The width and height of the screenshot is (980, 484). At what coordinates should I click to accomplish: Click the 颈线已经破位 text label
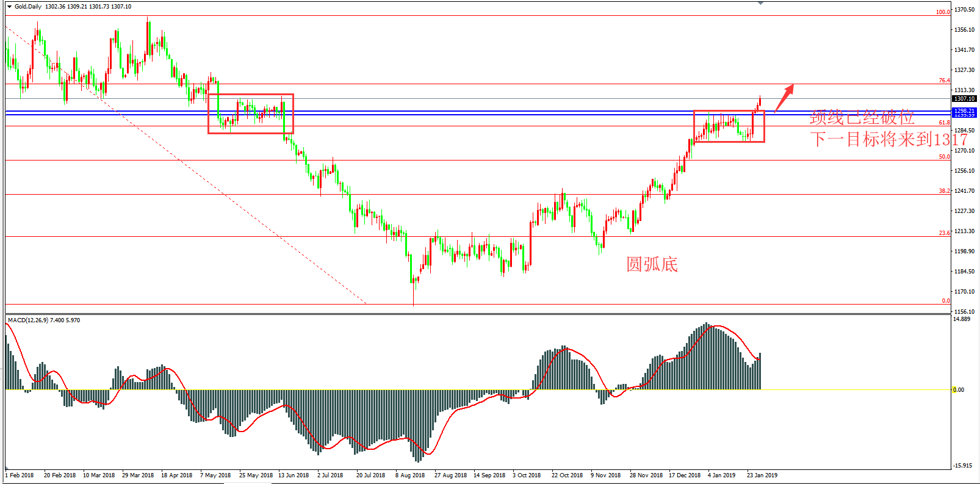pyautogui.click(x=862, y=117)
